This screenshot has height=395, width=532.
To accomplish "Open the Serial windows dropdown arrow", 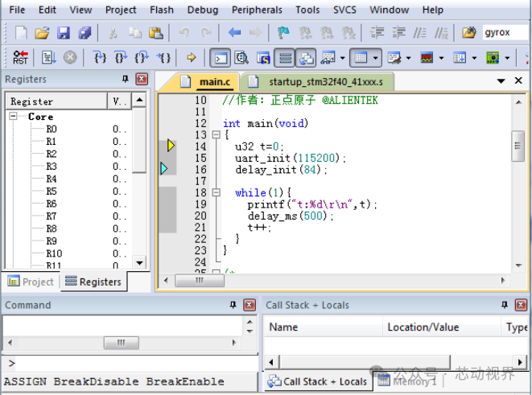I will tap(409, 58).
